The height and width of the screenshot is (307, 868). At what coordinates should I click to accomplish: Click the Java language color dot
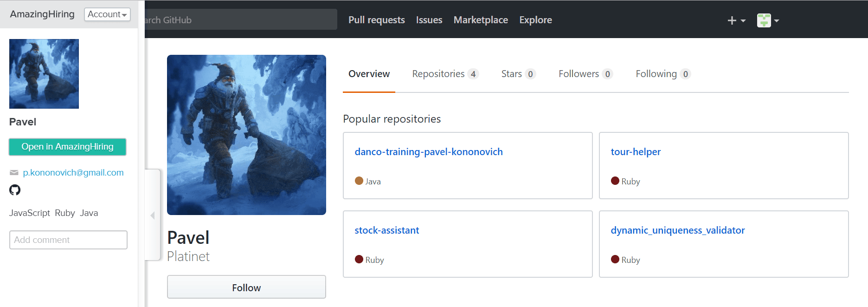coord(359,181)
